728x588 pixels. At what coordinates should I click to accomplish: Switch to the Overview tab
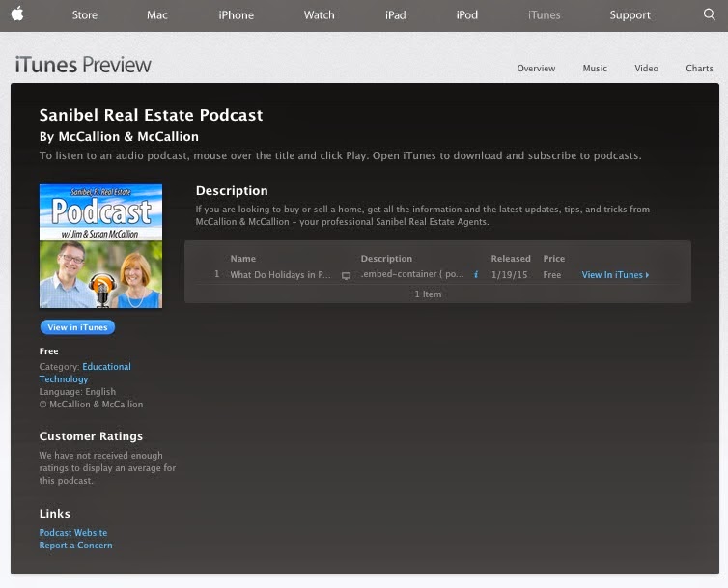(536, 68)
